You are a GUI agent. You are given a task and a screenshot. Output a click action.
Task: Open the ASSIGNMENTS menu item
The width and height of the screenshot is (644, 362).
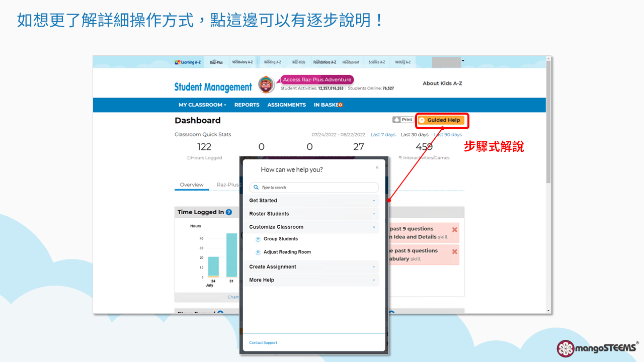pyautogui.click(x=287, y=105)
